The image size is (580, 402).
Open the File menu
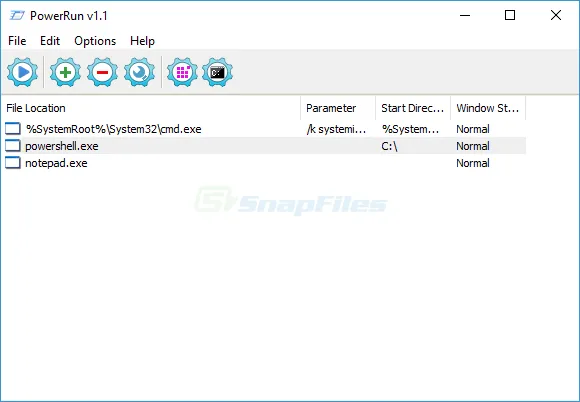click(17, 41)
